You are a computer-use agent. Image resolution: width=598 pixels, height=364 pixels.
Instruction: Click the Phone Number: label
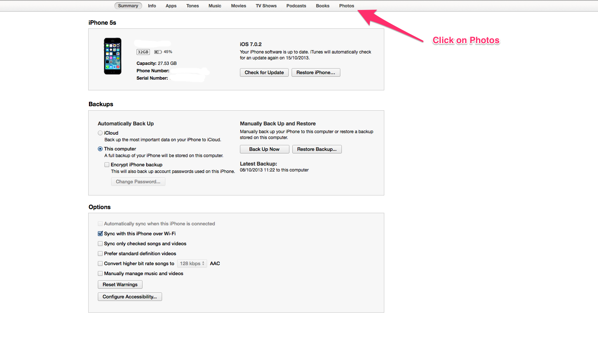point(153,71)
